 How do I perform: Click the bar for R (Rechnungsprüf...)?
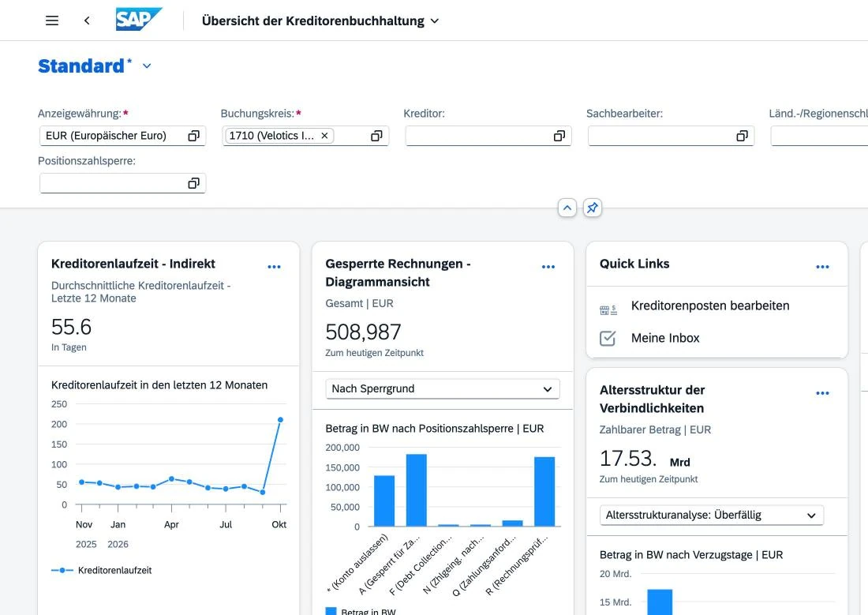(x=544, y=491)
